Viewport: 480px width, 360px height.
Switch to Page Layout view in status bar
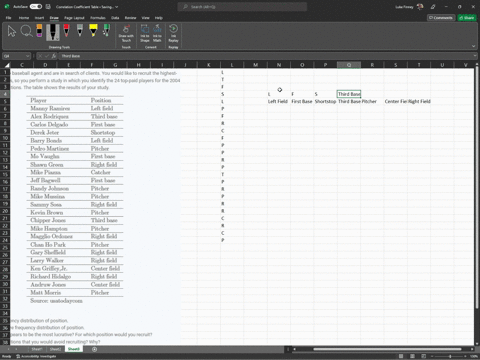(412, 356)
